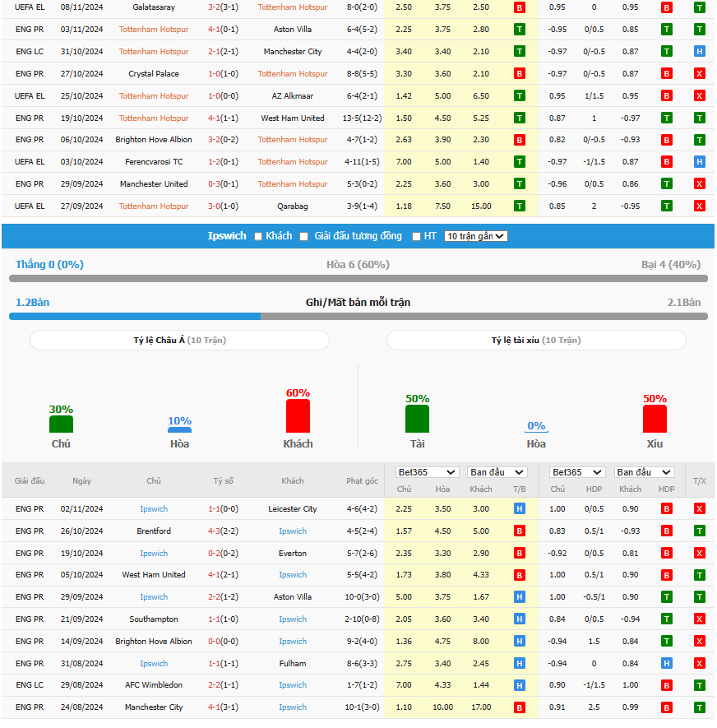Viewport: 717px width, 728px height.
Task: Click the Thắng 0 (0%) label
Action: [x=49, y=265]
